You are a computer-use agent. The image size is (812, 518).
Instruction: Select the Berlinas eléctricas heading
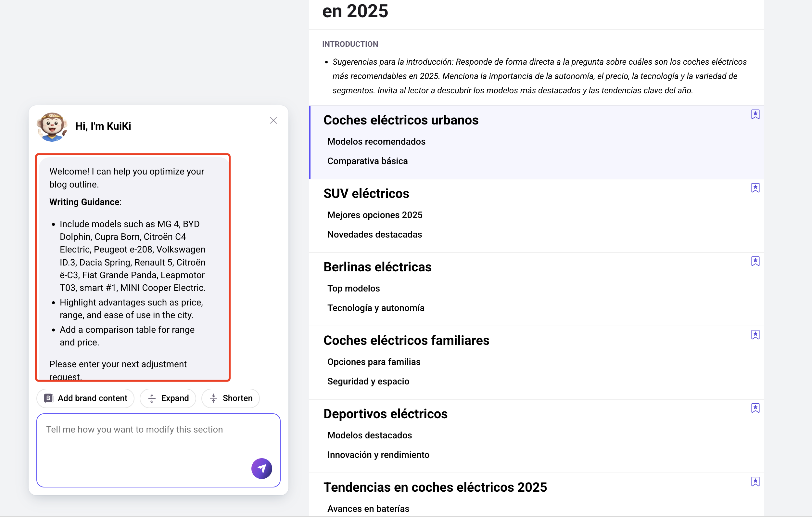(377, 267)
